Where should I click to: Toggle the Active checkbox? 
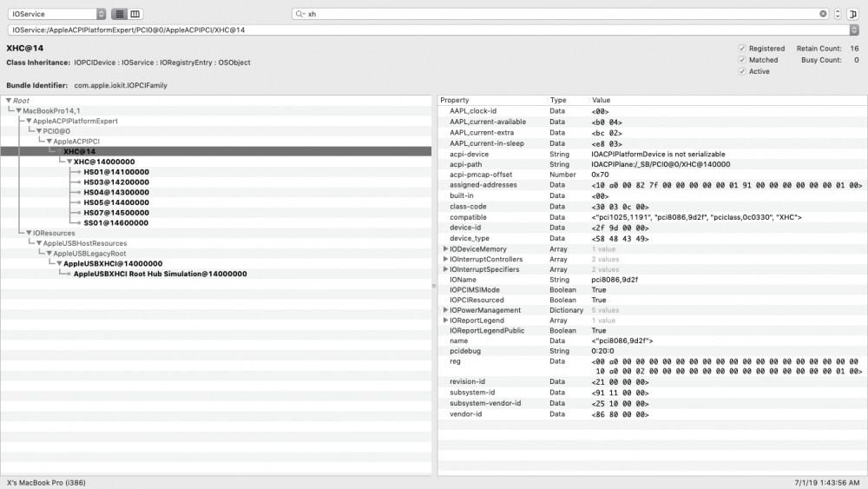click(742, 71)
